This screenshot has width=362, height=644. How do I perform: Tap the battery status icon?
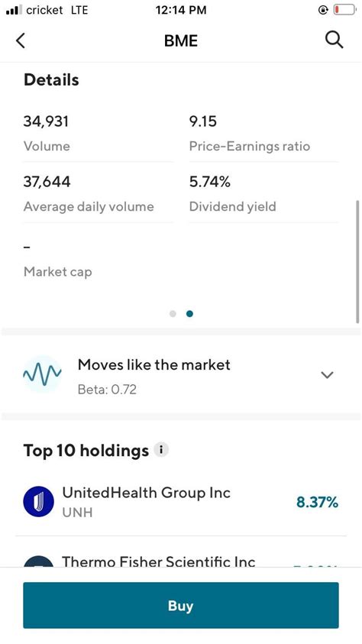click(x=344, y=10)
